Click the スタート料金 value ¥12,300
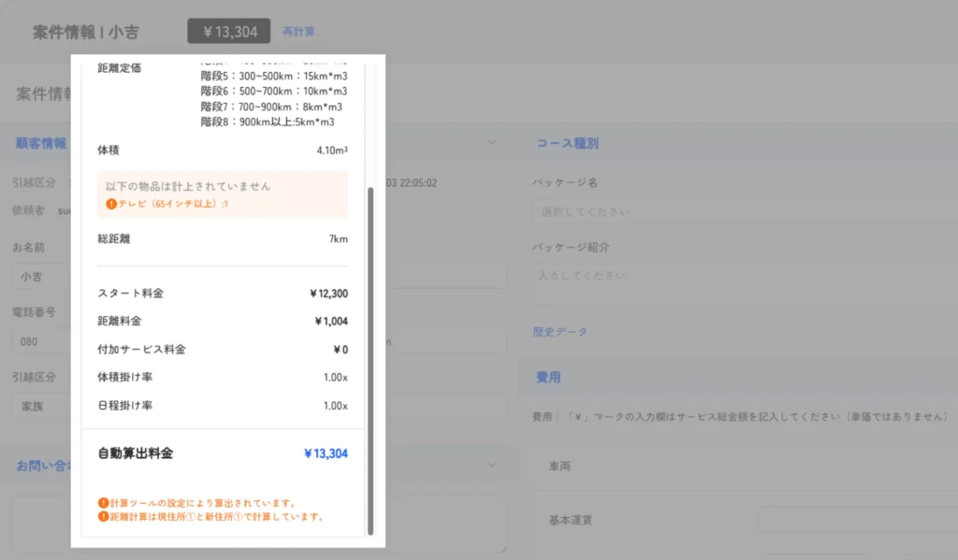Viewport: 958px width, 560px height. 328,294
